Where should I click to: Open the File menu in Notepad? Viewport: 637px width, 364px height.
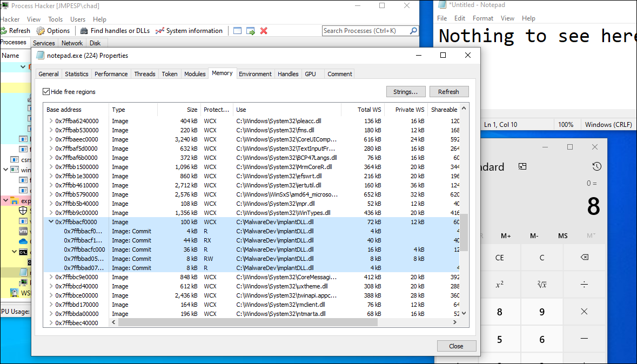pos(442,18)
